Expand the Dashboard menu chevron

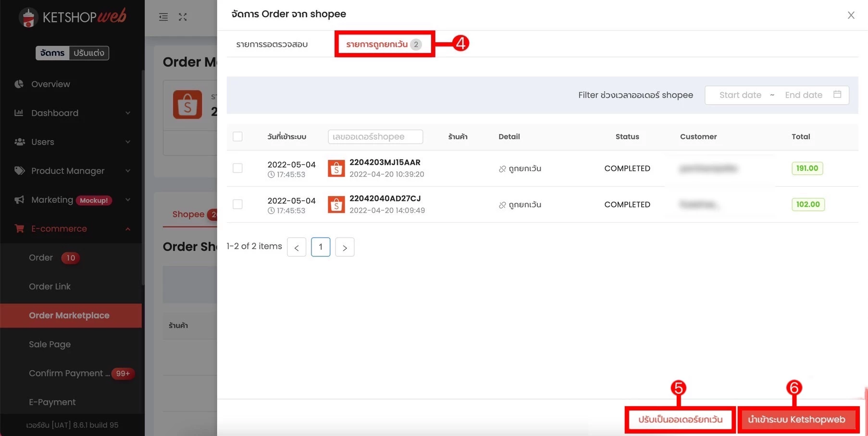coord(128,113)
